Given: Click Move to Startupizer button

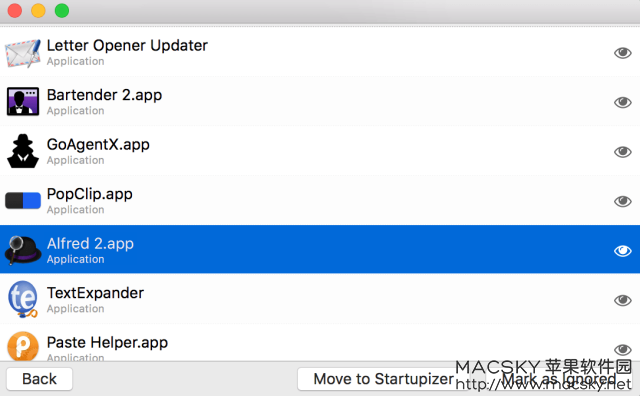Looking at the screenshot, I should (383, 379).
